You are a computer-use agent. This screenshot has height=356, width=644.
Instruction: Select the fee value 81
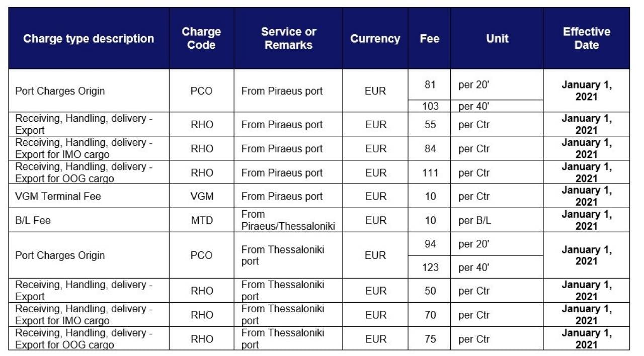tap(430, 84)
